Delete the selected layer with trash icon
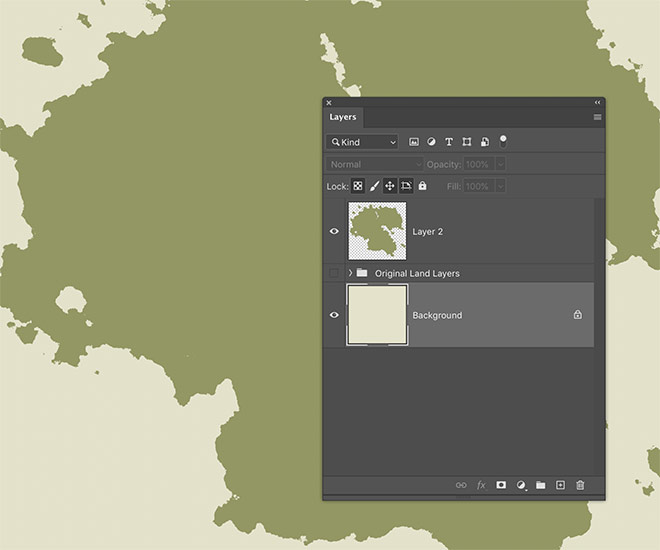The width and height of the screenshot is (660, 550). tap(580, 485)
